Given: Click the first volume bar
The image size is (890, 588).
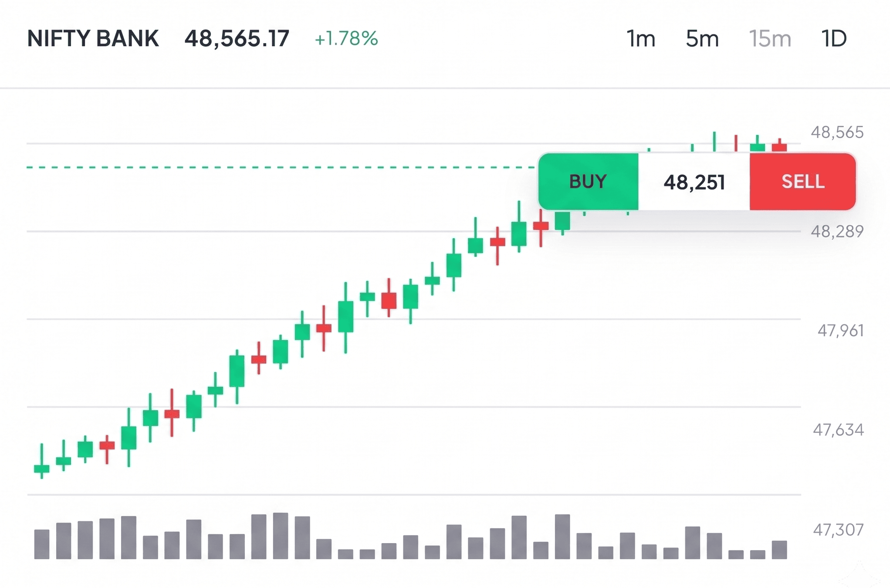Looking at the screenshot, I should pos(42,544).
